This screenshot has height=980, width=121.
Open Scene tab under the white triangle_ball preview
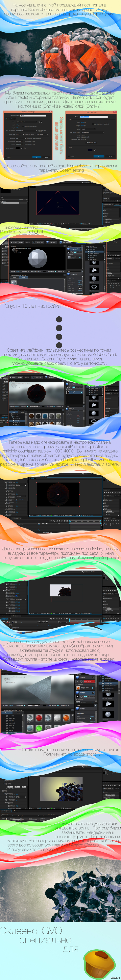coord(23,277)
